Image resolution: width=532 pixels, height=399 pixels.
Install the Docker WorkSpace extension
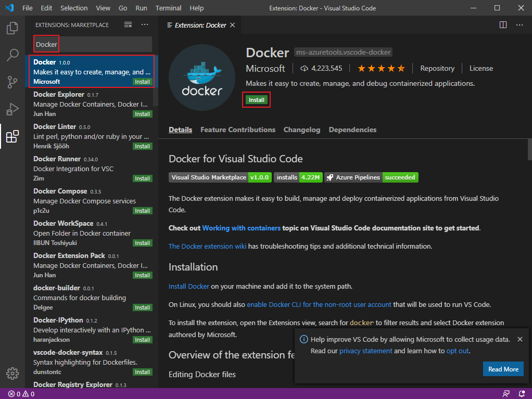pos(143,243)
